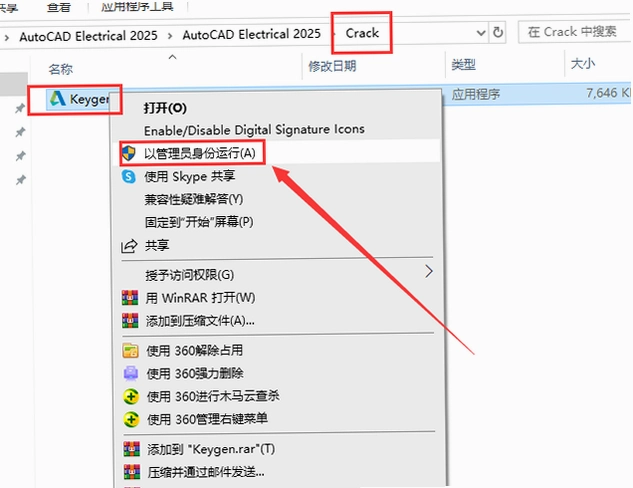The image size is (633, 488).
Task: Expand chevron before first AutoCAD Electrical 2025 breadcrumb
Action: (7, 38)
